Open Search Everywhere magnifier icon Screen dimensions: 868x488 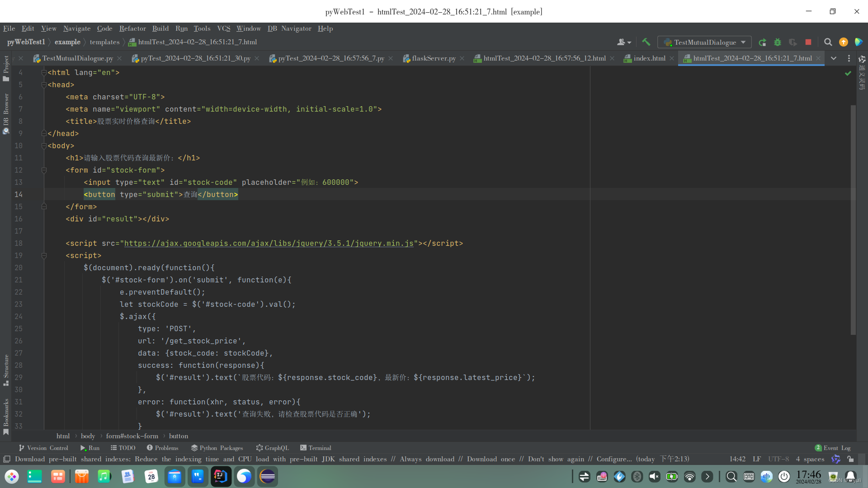click(828, 42)
